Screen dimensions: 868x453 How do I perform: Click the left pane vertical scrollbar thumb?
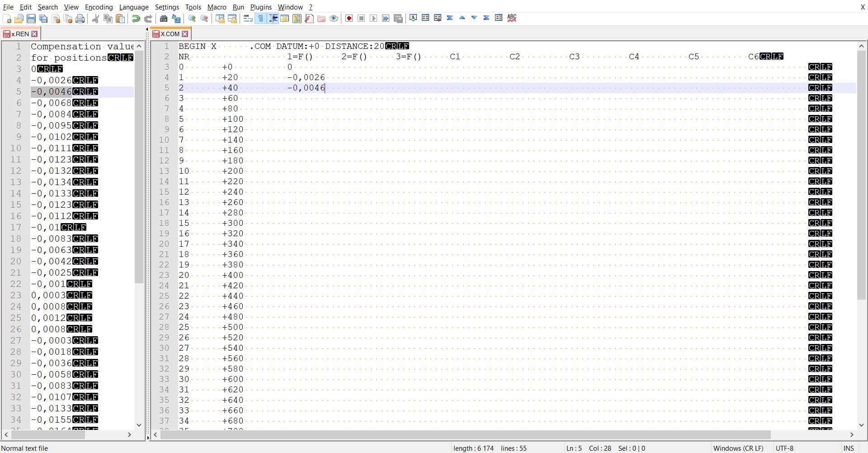pyautogui.click(x=139, y=167)
